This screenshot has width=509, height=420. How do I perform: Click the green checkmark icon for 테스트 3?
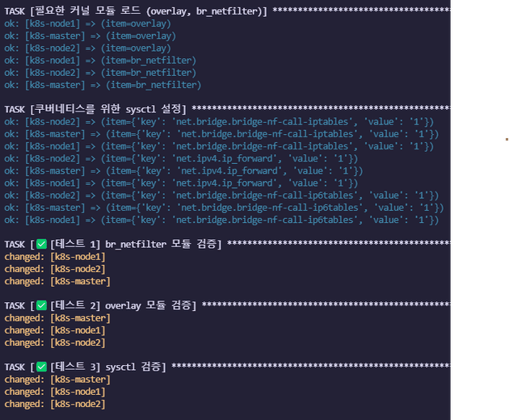click(x=41, y=367)
